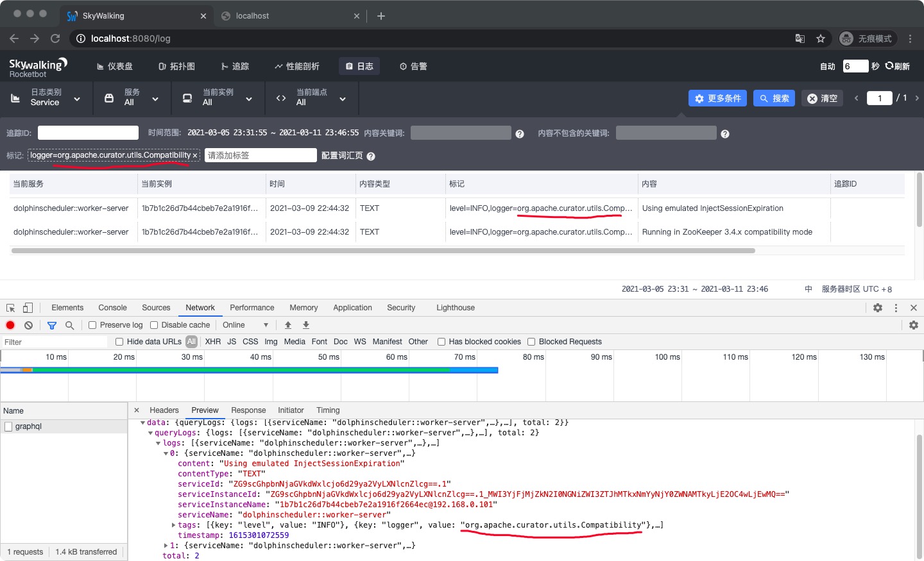Expand the tags array node
924x561 pixels.
pos(173,526)
